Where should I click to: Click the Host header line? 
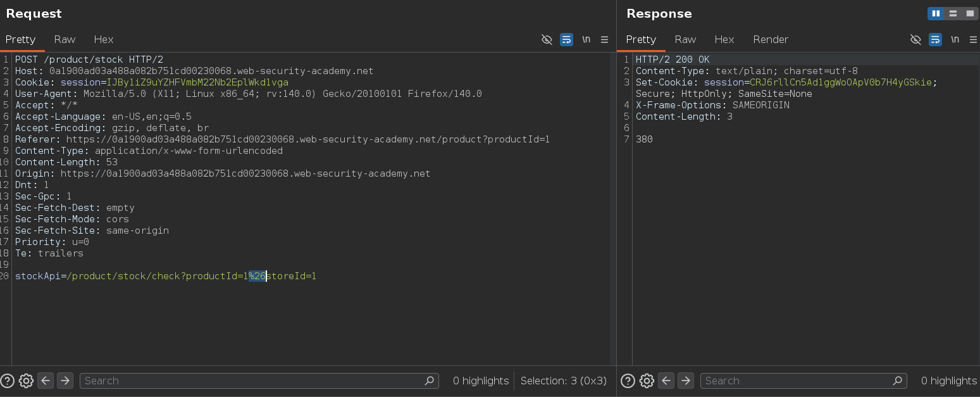(194, 71)
